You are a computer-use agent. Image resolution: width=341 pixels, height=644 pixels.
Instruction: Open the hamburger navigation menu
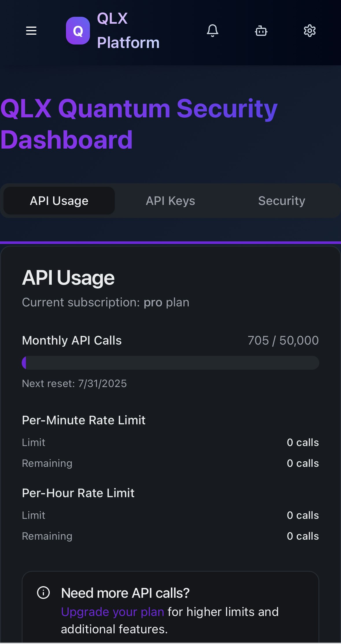coord(31,31)
